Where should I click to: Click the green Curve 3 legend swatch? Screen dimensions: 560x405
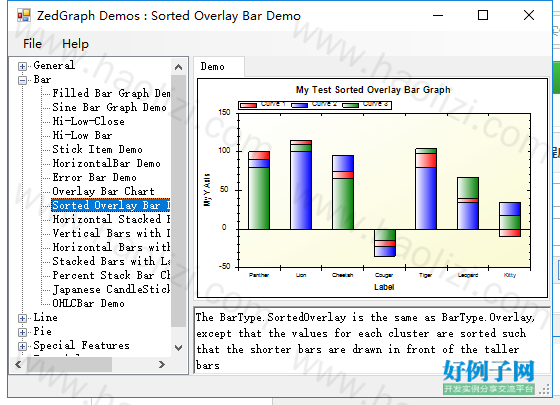click(x=350, y=105)
